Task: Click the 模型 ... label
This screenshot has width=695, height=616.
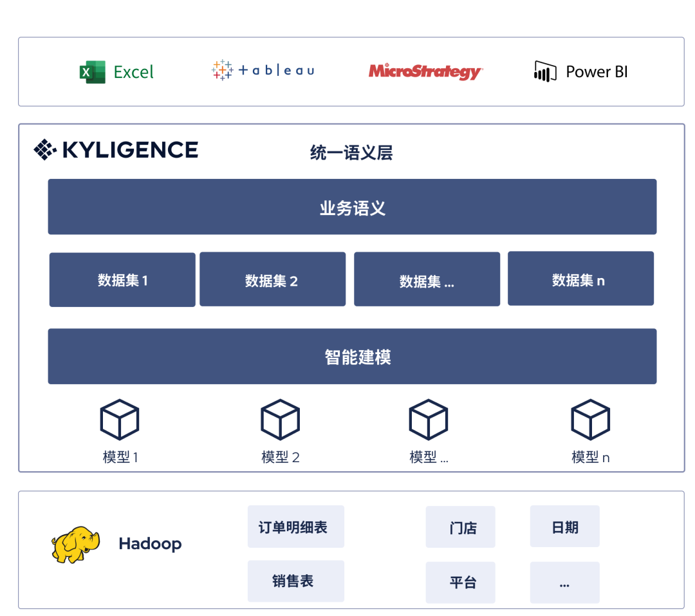Action: (429, 457)
